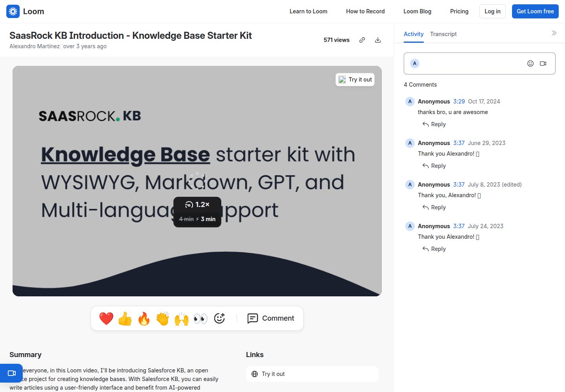Click the Comment button below video

[271, 318]
